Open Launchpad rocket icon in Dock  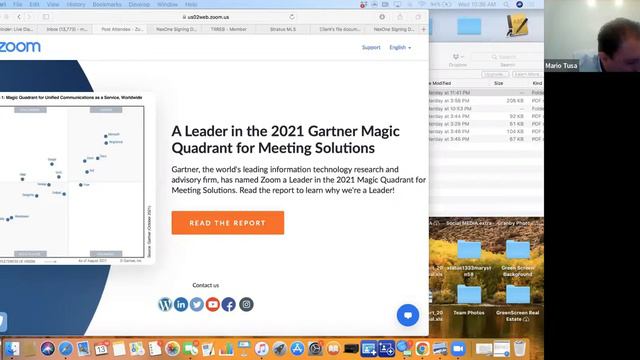(280, 349)
